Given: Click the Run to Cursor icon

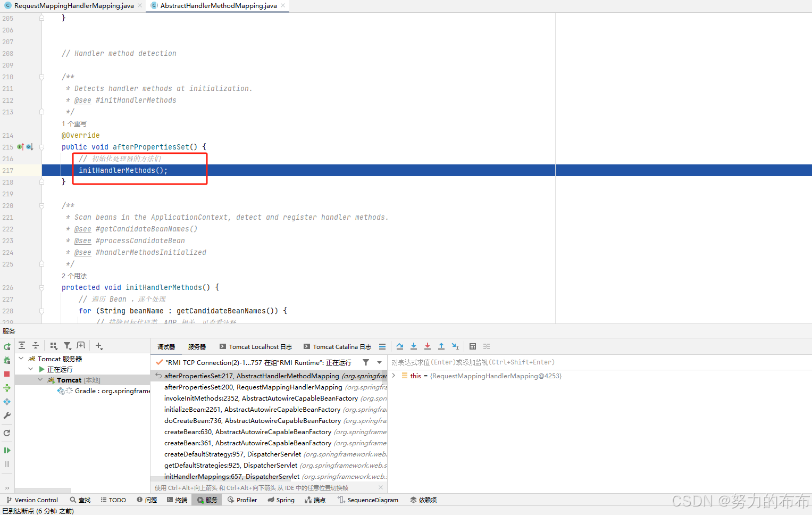Looking at the screenshot, I should [455, 346].
